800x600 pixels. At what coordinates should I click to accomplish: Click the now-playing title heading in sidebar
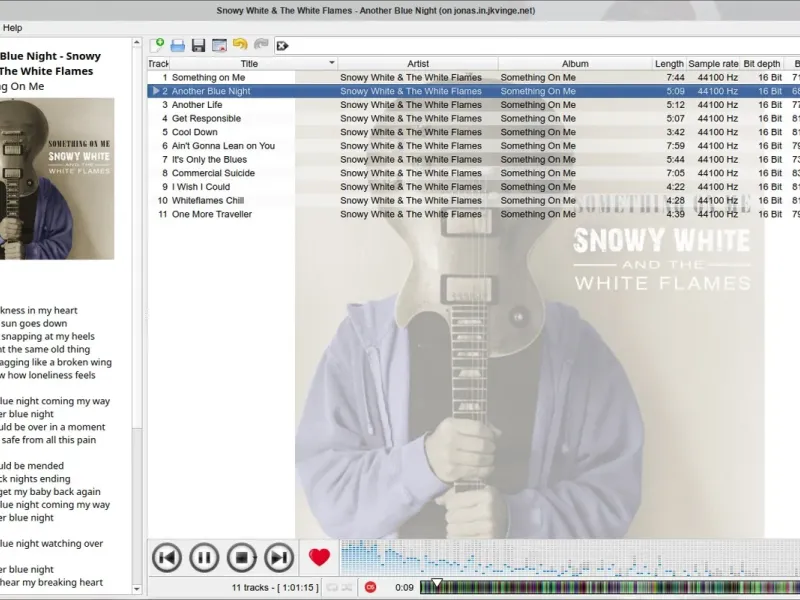click(50, 64)
